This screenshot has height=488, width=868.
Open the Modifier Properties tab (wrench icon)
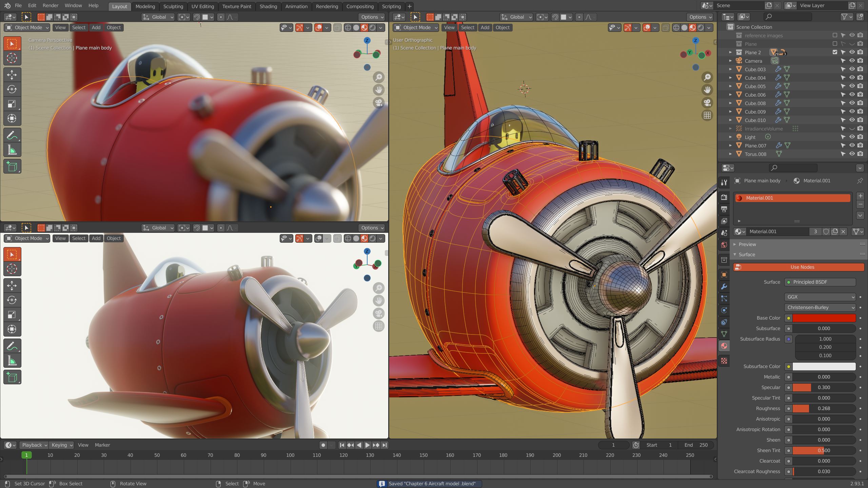coord(724,287)
